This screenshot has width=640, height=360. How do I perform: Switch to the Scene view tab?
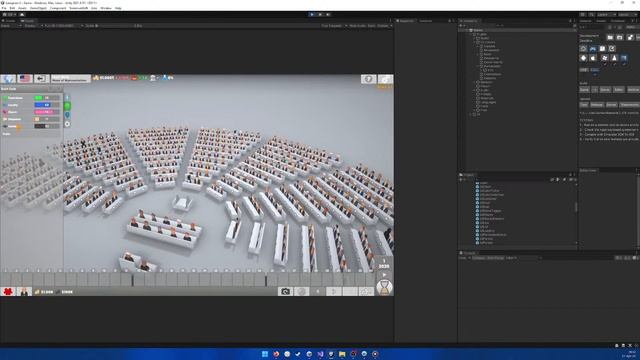coord(10,20)
